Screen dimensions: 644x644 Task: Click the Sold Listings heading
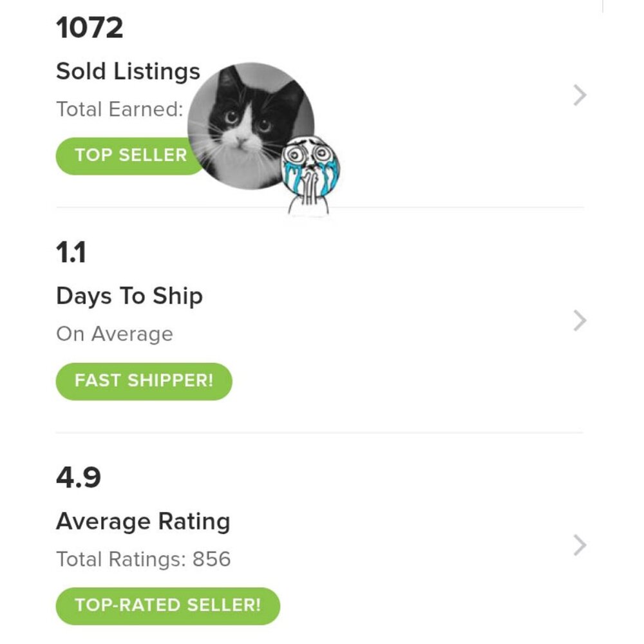128,71
